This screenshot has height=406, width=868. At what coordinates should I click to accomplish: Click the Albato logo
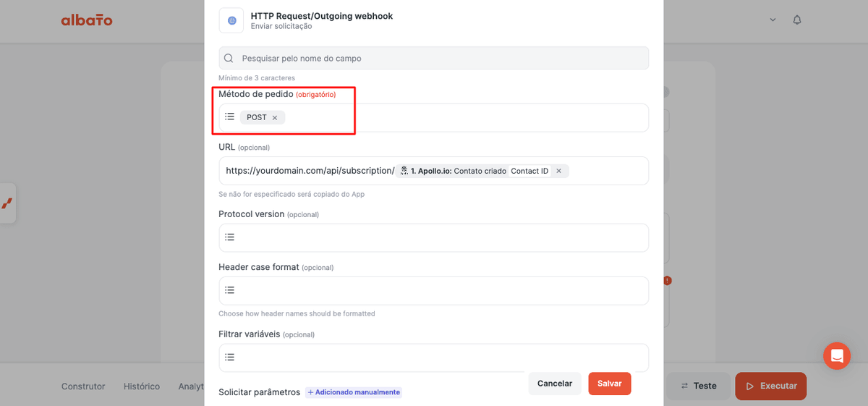click(87, 20)
